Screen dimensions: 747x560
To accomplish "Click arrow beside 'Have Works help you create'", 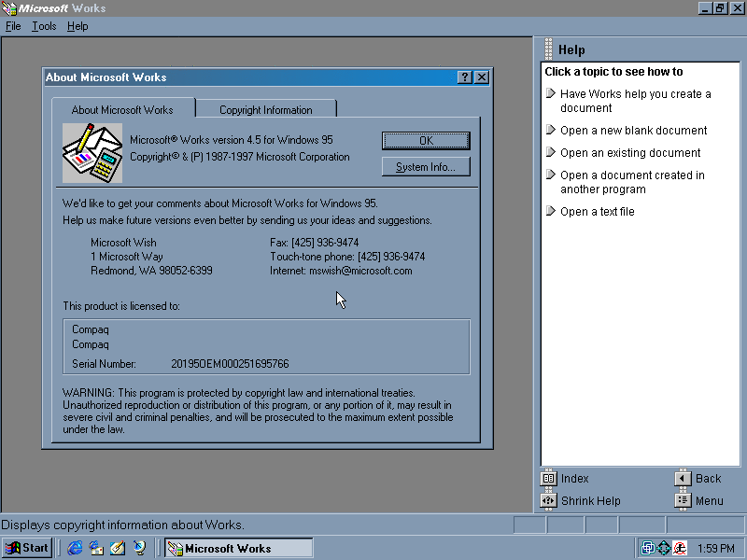I will tap(551, 92).
